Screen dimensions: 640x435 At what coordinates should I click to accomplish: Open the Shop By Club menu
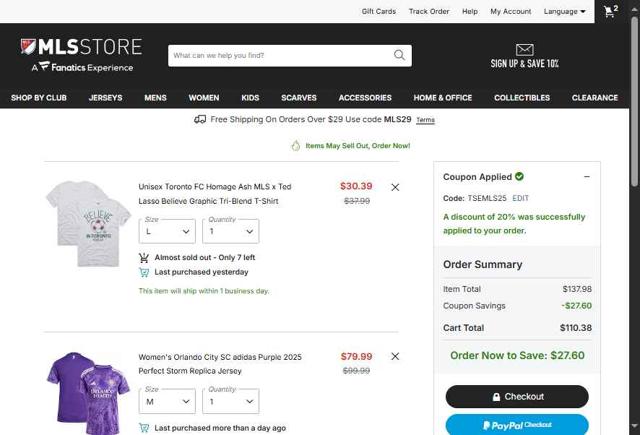[x=39, y=98]
